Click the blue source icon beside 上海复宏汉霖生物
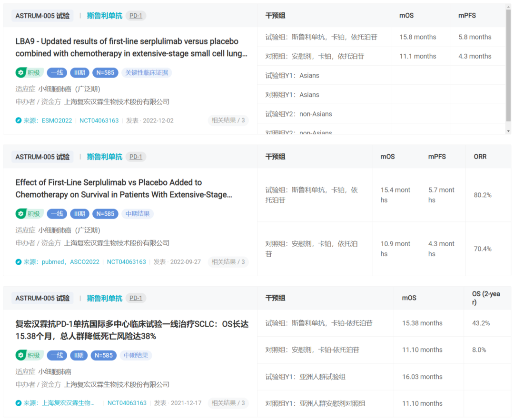 (19, 403)
